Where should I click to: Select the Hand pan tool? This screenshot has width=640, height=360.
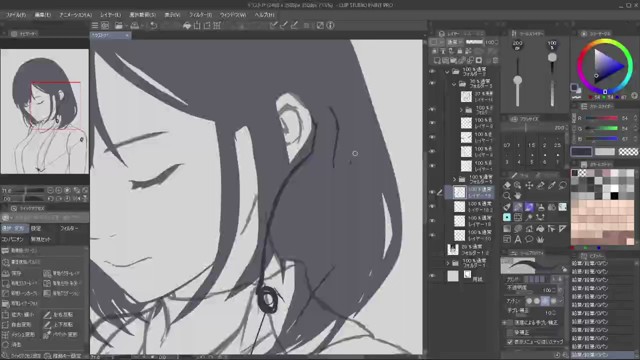click(x=518, y=196)
